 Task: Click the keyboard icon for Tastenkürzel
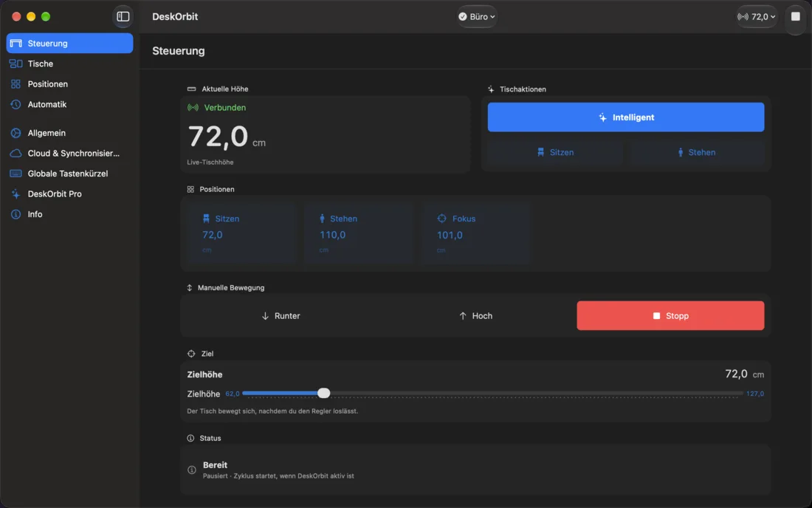tap(16, 174)
